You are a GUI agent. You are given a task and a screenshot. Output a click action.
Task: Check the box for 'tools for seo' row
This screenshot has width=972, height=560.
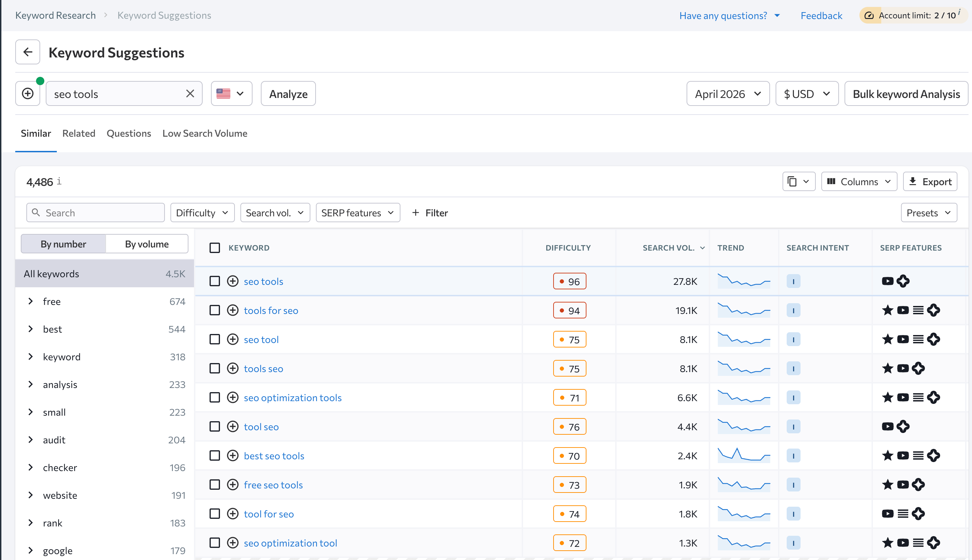pyautogui.click(x=215, y=310)
